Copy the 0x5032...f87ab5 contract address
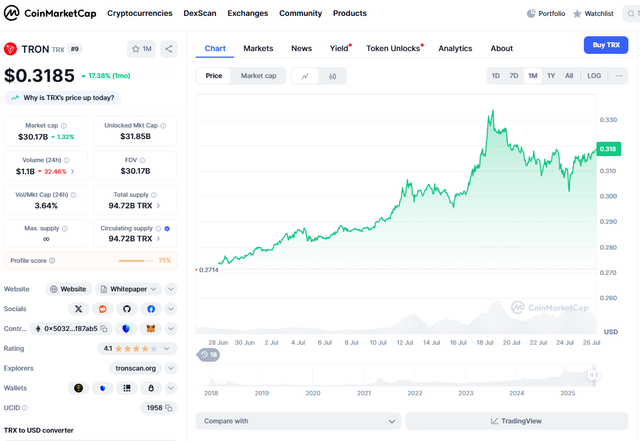 [x=104, y=329]
